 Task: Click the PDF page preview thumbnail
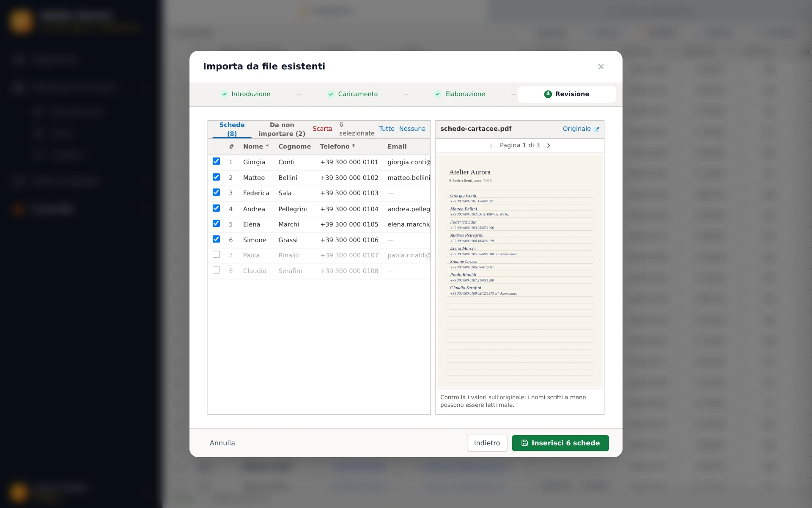(520, 271)
